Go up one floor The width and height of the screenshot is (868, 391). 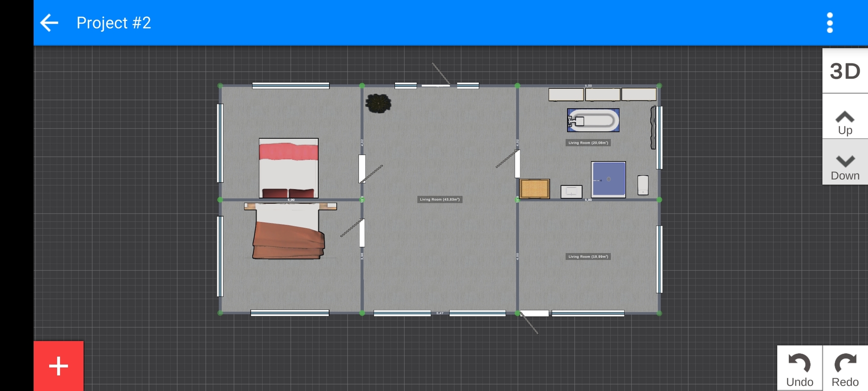tap(845, 122)
